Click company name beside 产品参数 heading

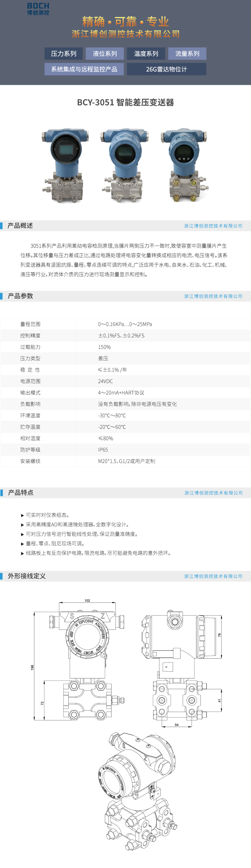coord(213,296)
